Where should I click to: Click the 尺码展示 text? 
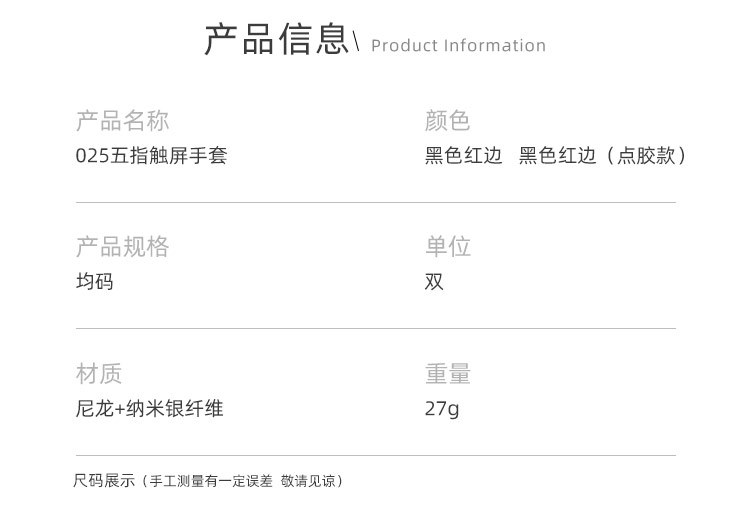(x=103, y=481)
